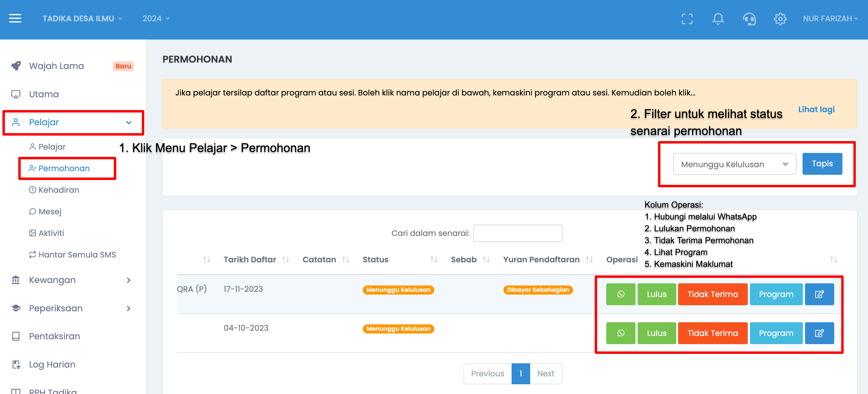Click the book icon beside Pentaksiran

16,336
